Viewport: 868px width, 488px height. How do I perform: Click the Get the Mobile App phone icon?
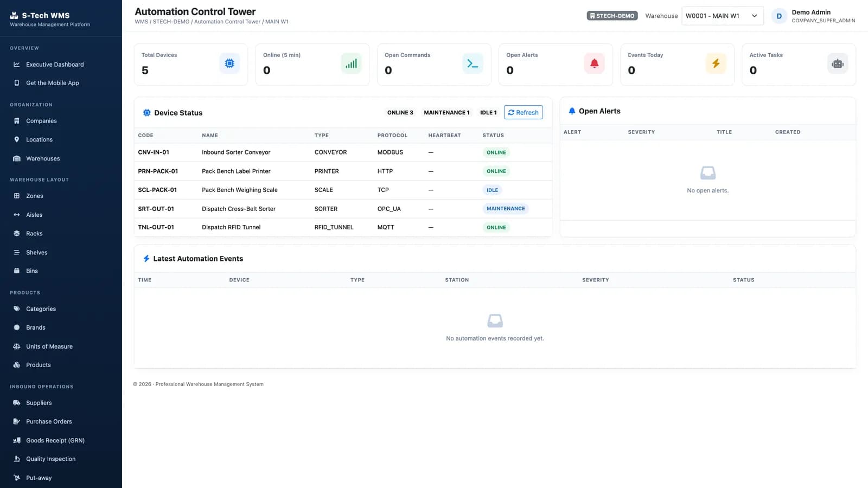point(17,83)
